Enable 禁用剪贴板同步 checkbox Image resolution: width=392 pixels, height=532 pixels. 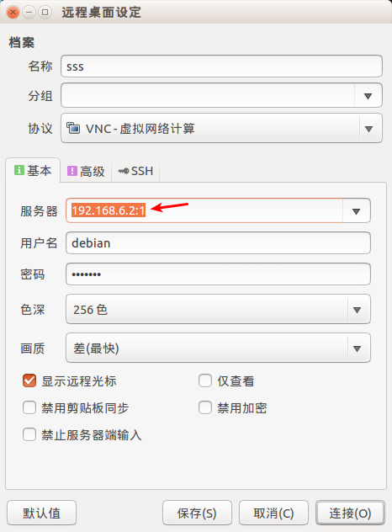tap(29, 407)
